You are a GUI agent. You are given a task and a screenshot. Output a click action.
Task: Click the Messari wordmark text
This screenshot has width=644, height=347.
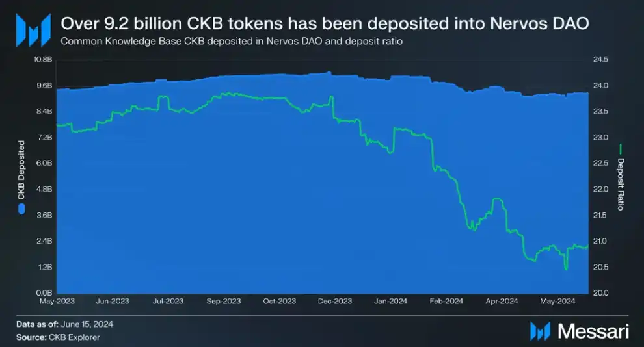(593, 331)
